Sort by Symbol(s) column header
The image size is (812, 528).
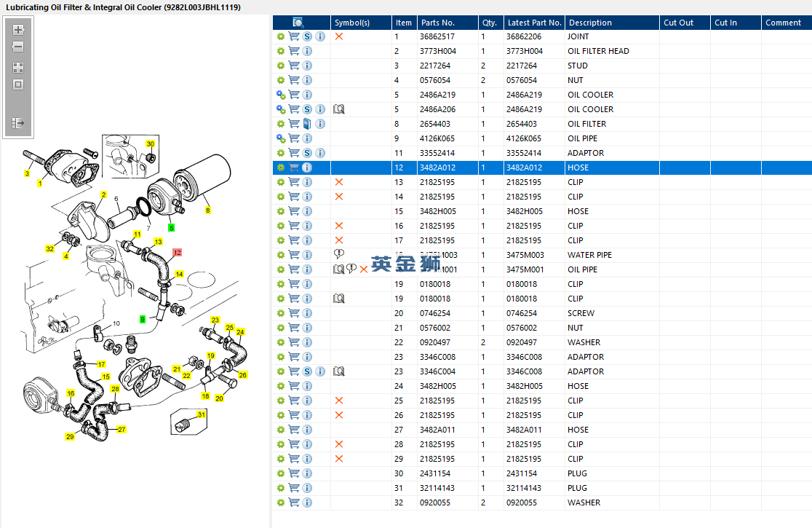[x=361, y=23]
